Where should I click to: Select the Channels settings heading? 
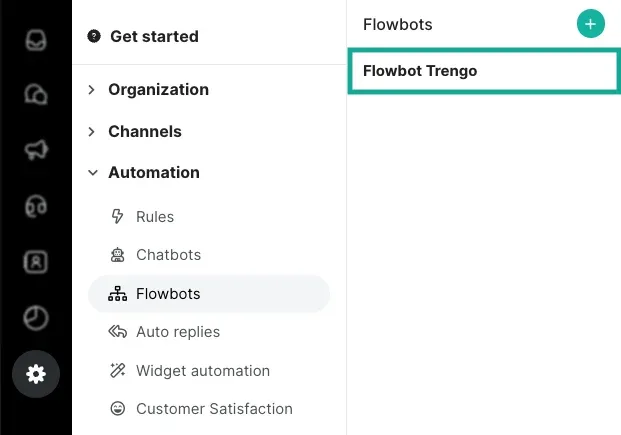tap(145, 132)
